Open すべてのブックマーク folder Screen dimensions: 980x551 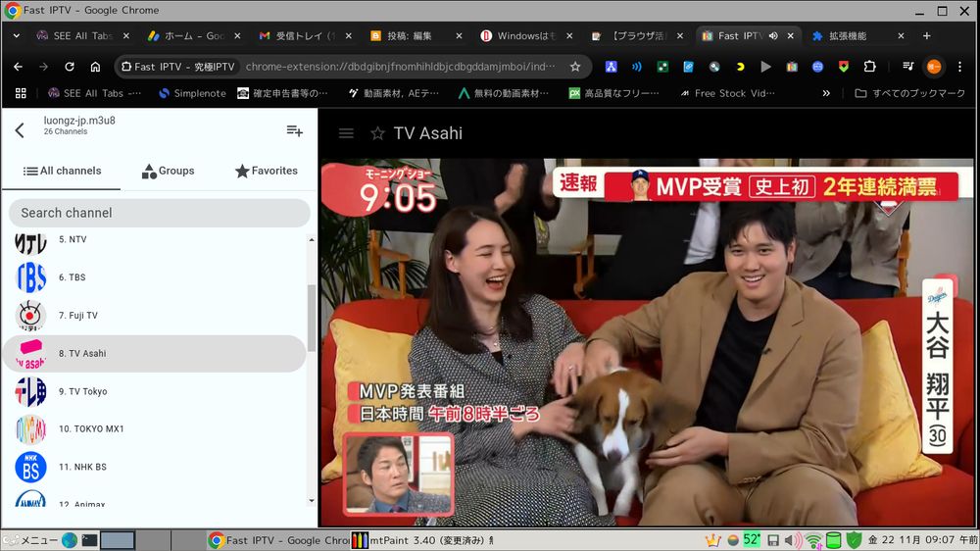[x=910, y=93]
